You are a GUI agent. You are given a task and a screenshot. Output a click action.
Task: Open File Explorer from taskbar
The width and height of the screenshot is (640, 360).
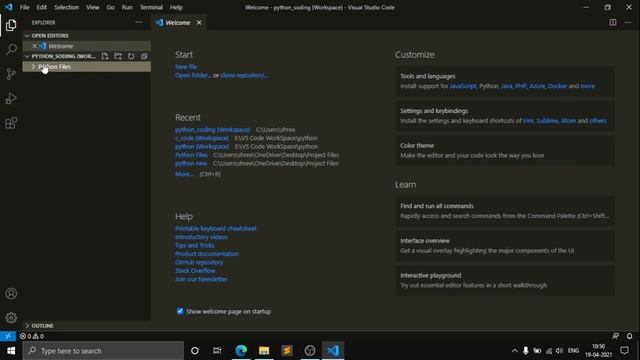click(x=264, y=350)
